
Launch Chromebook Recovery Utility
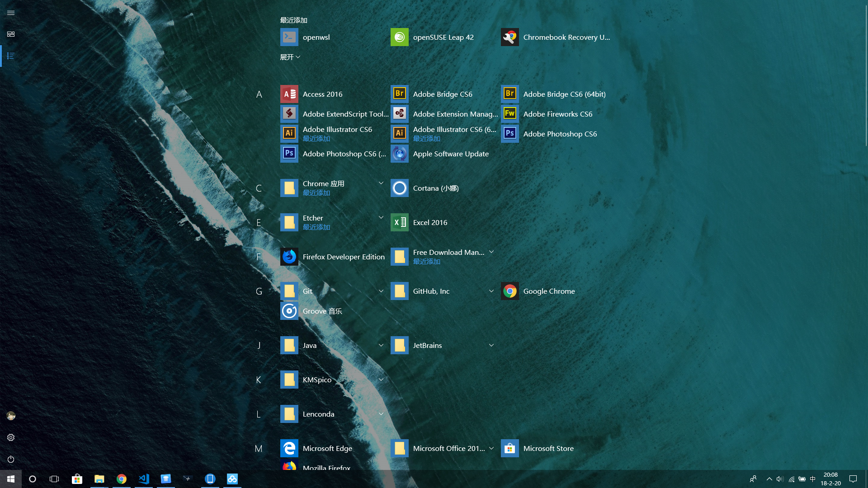pos(567,37)
